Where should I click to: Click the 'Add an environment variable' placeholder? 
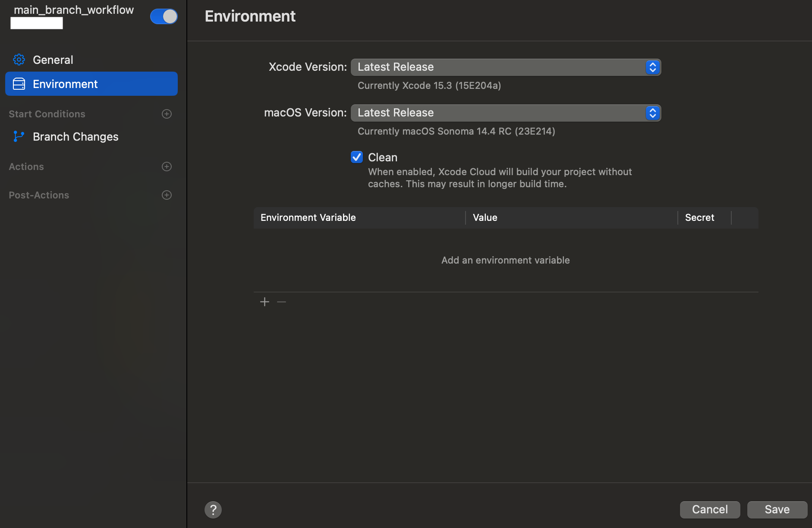(505, 260)
